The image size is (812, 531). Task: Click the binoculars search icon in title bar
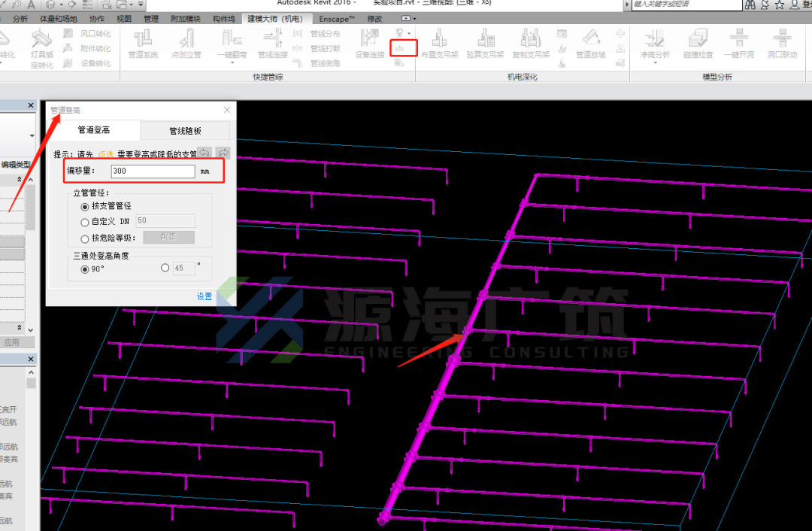coord(750,5)
